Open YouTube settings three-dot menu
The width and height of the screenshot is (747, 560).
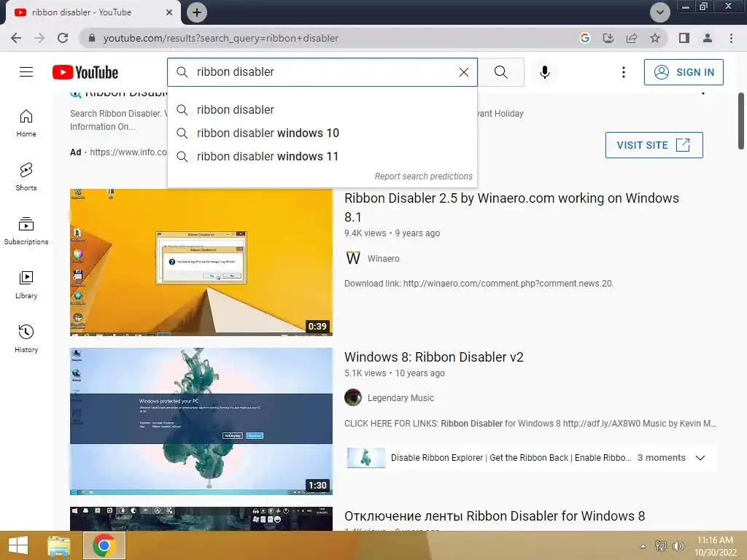coord(623,72)
